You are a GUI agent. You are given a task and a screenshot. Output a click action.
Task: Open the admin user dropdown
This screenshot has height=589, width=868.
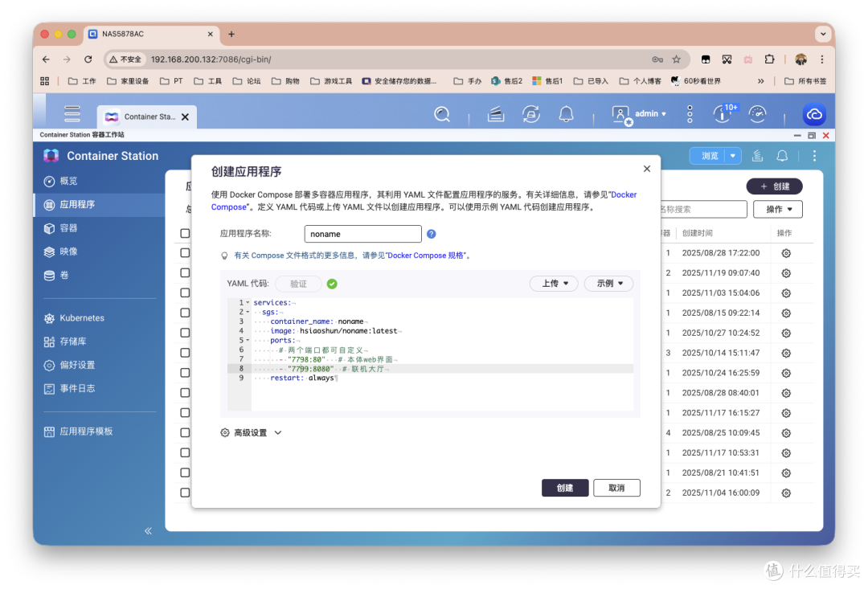tap(640, 114)
